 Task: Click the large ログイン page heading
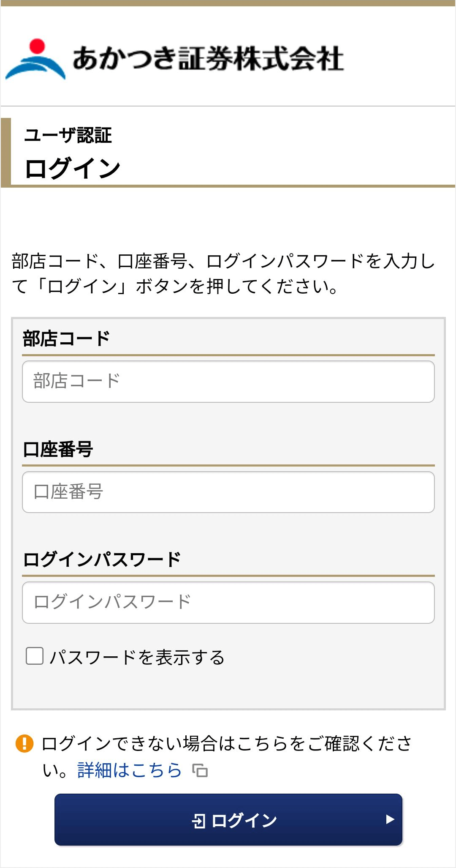73,168
